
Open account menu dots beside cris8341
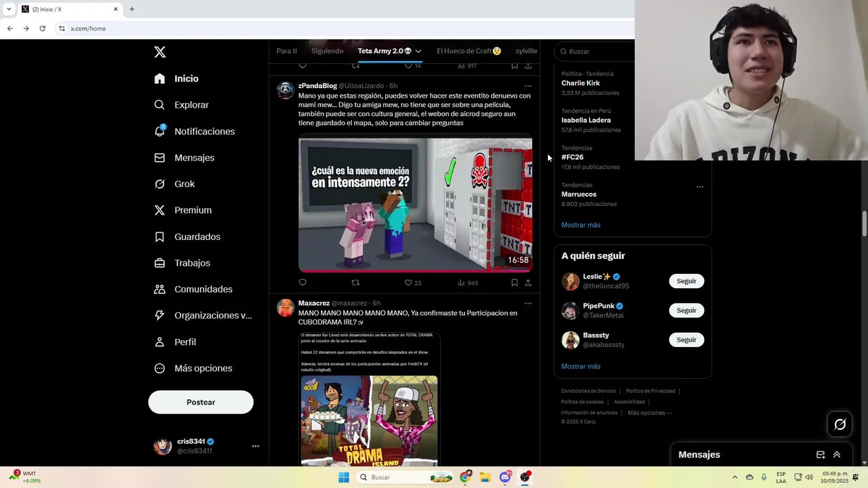click(256, 446)
